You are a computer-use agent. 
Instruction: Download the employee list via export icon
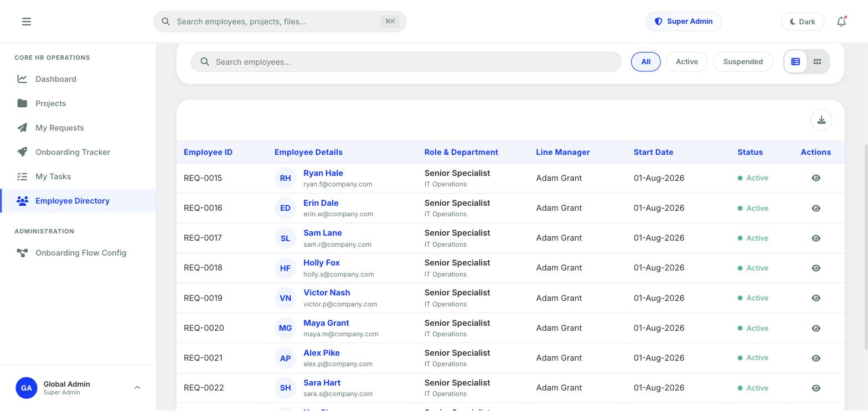pos(821,120)
